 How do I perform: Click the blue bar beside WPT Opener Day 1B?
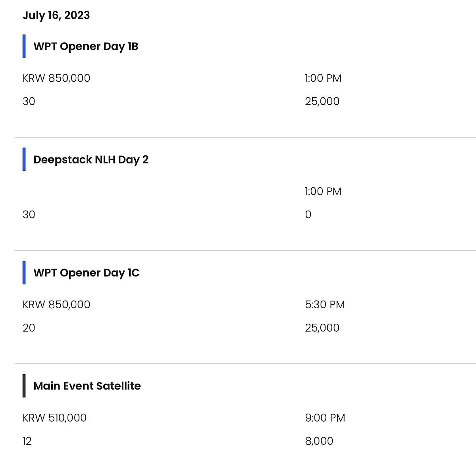(x=24, y=46)
